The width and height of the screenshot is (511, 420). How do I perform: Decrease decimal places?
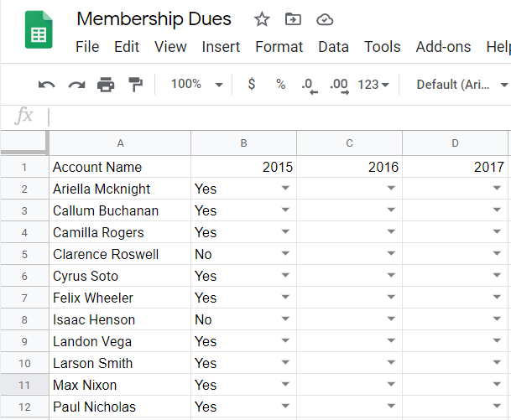pyautogui.click(x=310, y=85)
